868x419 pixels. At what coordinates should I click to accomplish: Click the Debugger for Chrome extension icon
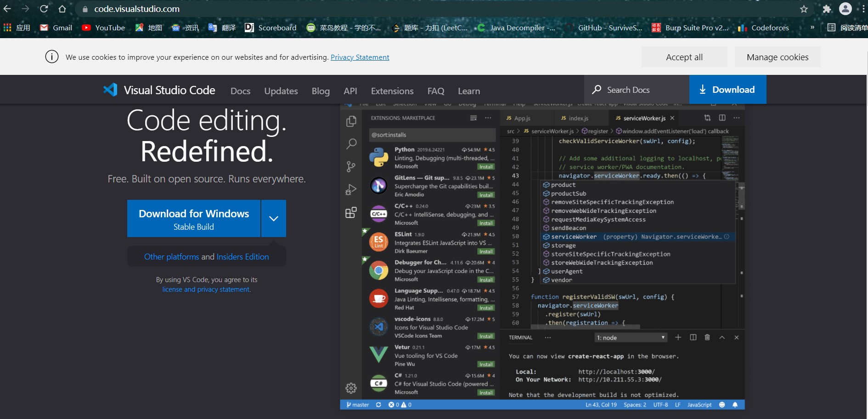(x=379, y=271)
